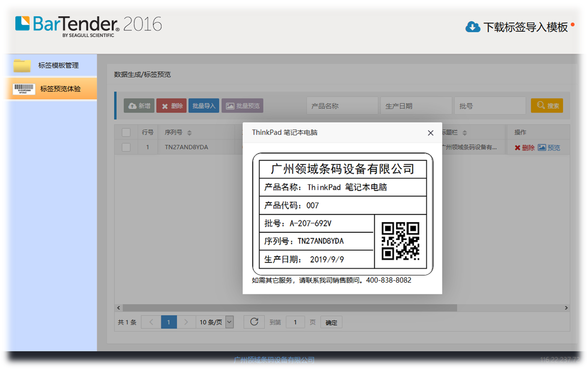
Task: Click the 新增 button
Action: tap(139, 106)
